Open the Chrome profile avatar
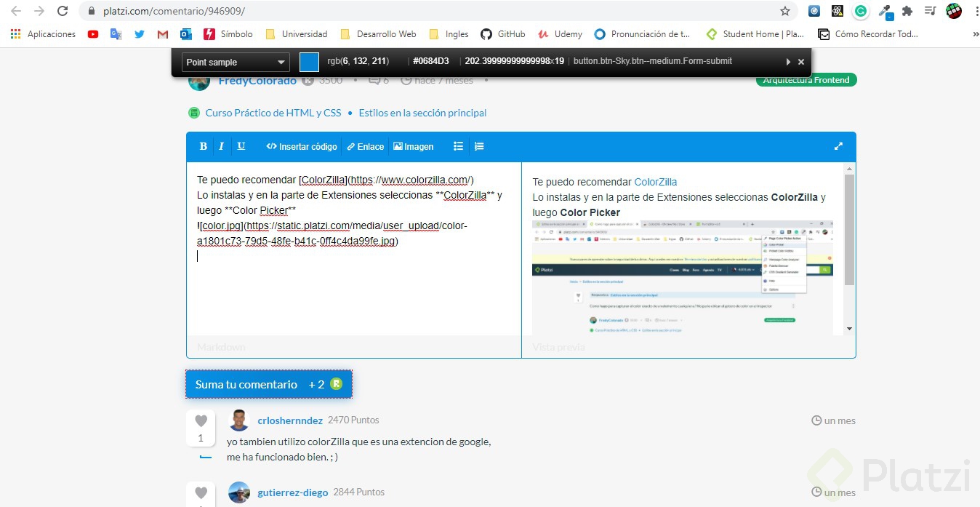Screen dimensions: 980x507 click(x=954, y=11)
